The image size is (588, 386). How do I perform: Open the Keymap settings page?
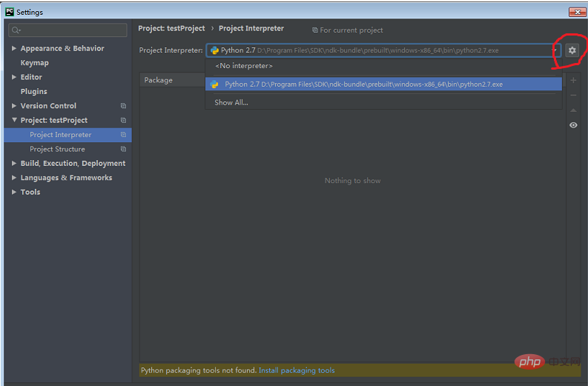click(35, 63)
